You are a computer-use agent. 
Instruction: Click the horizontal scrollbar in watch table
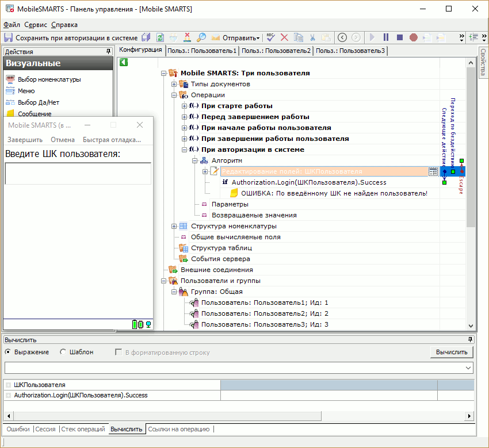(168, 416)
